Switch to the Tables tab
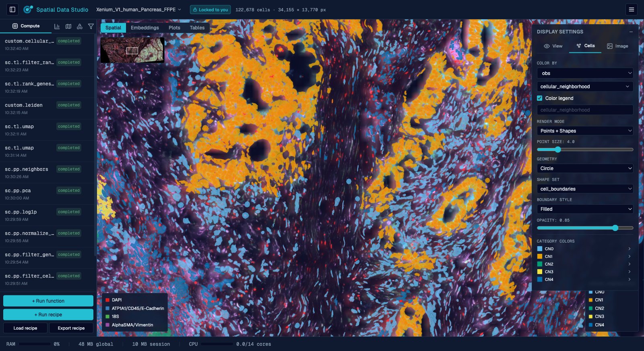Screen dimensions: 644x351 pos(197,27)
